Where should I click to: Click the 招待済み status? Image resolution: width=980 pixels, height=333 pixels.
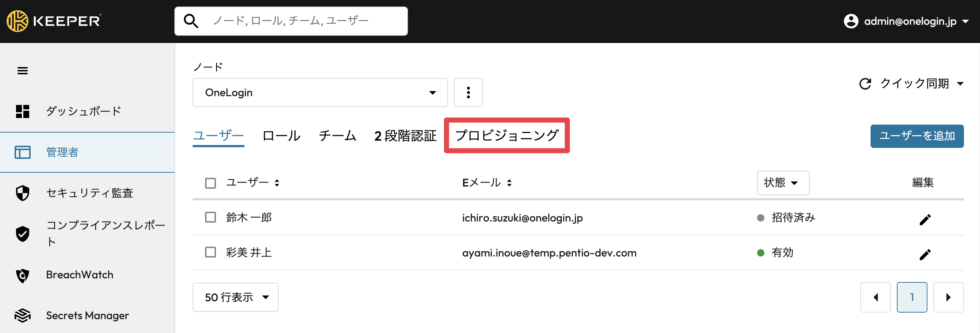(x=786, y=218)
